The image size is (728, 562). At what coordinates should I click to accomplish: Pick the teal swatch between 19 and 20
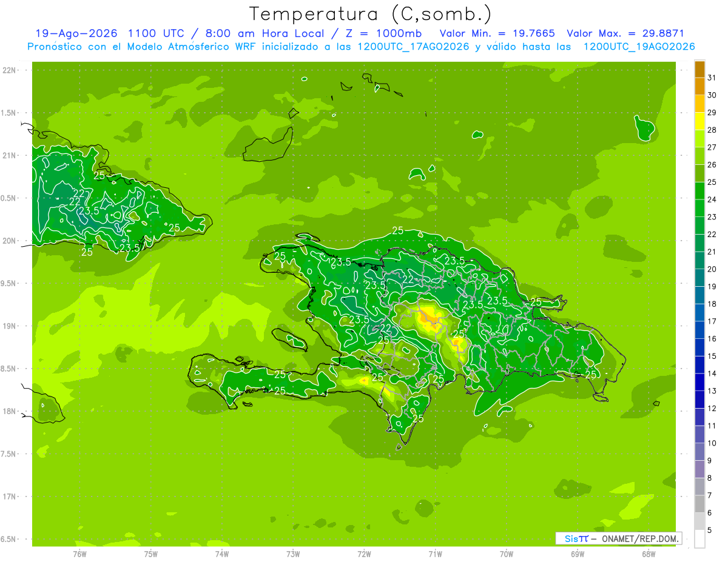[699, 278]
